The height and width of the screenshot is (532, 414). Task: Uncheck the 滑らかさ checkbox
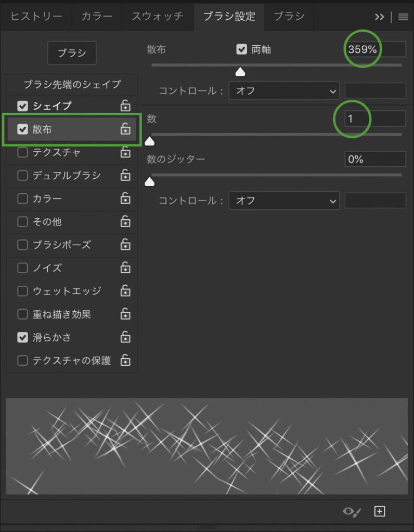click(22, 337)
